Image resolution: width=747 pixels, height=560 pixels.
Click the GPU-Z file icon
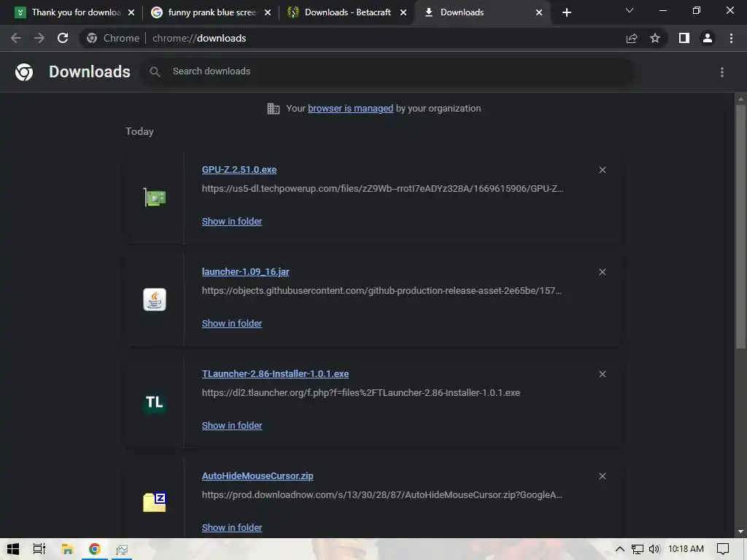tap(155, 198)
